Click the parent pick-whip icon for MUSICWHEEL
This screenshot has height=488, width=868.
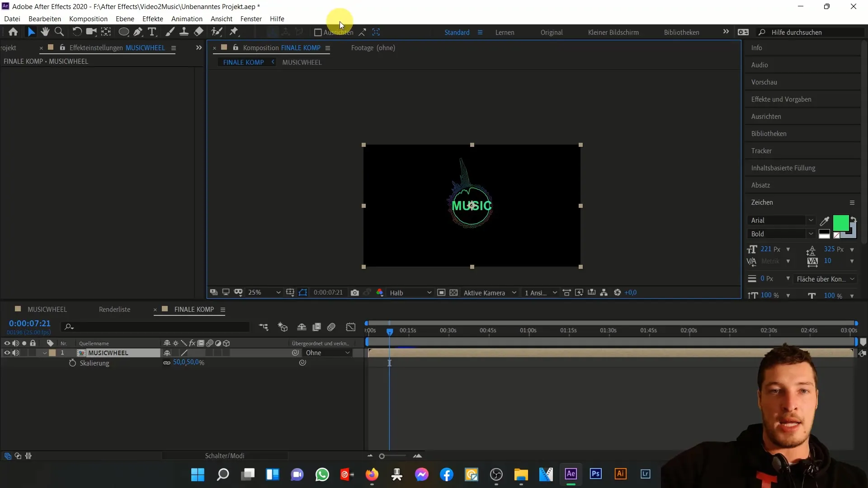(296, 353)
